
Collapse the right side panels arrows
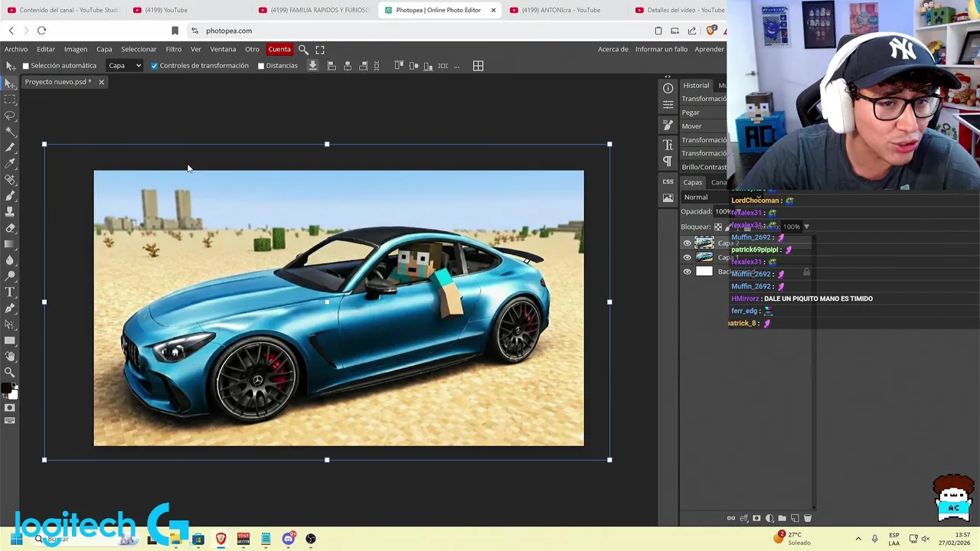pyautogui.click(x=668, y=77)
